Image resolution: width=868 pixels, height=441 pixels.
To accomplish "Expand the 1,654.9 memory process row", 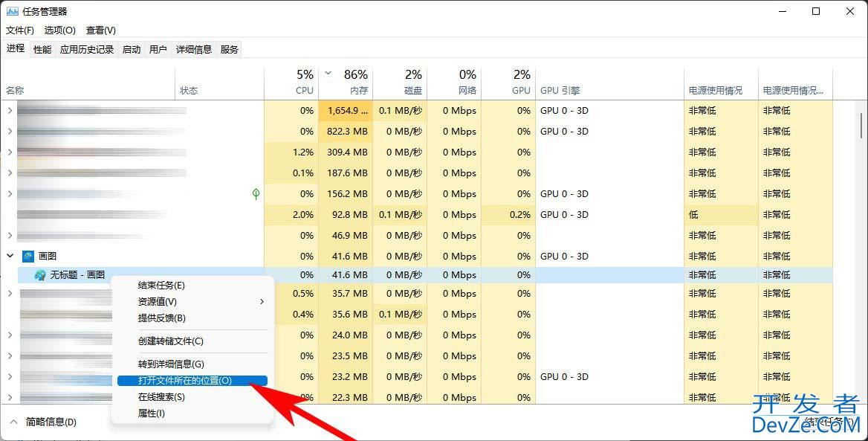I will pos(10,110).
